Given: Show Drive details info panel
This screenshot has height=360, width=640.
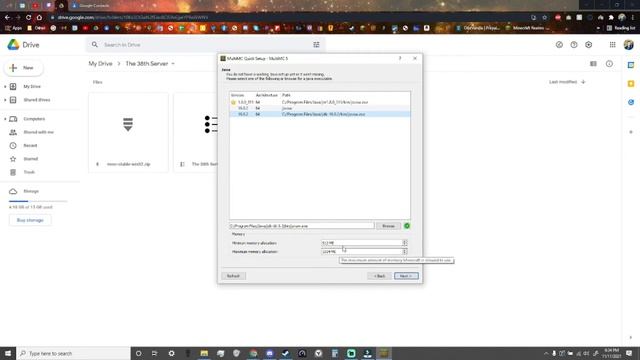Looking at the screenshot, I should click(x=609, y=64).
